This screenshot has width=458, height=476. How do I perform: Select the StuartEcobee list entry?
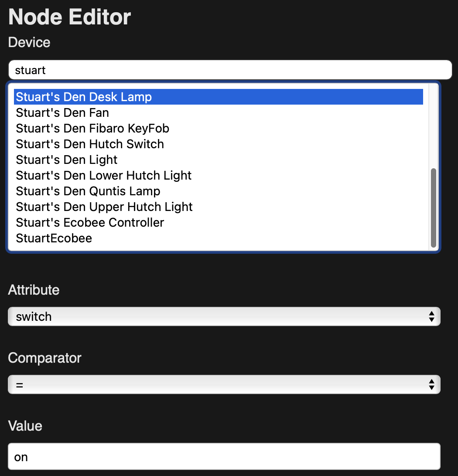tap(54, 238)
